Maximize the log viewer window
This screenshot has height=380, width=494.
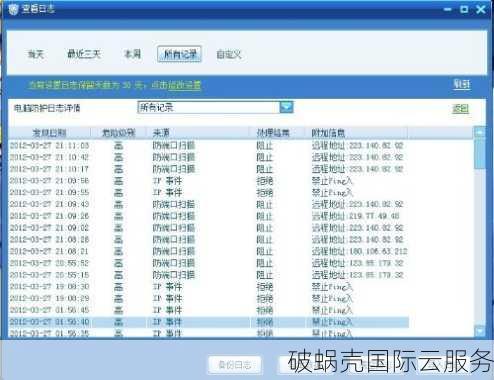click(x=464, y=9)
